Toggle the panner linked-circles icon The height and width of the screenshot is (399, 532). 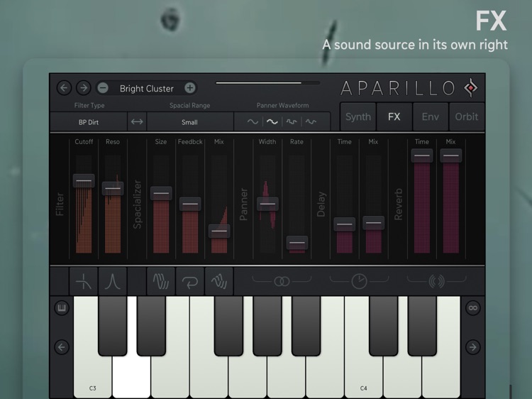[282, 281]
